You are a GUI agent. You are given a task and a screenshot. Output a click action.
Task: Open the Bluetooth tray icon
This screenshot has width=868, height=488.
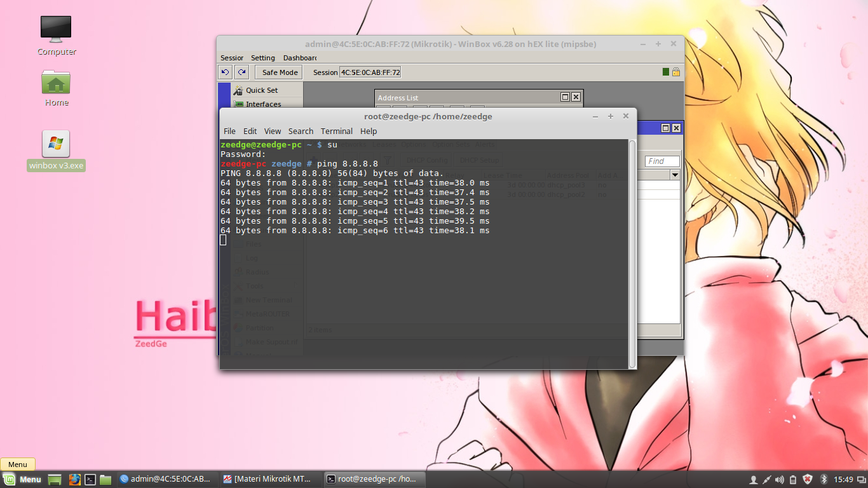click(x=824, y=480)
